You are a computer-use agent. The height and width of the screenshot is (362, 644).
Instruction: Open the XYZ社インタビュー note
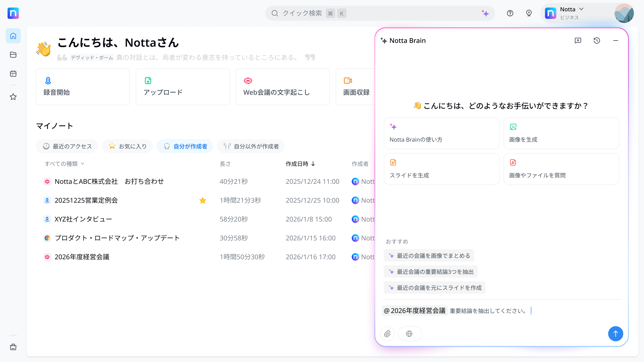point(83,219)
